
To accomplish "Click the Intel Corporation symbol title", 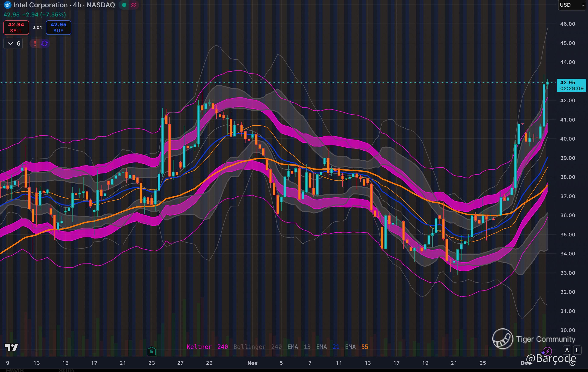I will coord(40,5).
